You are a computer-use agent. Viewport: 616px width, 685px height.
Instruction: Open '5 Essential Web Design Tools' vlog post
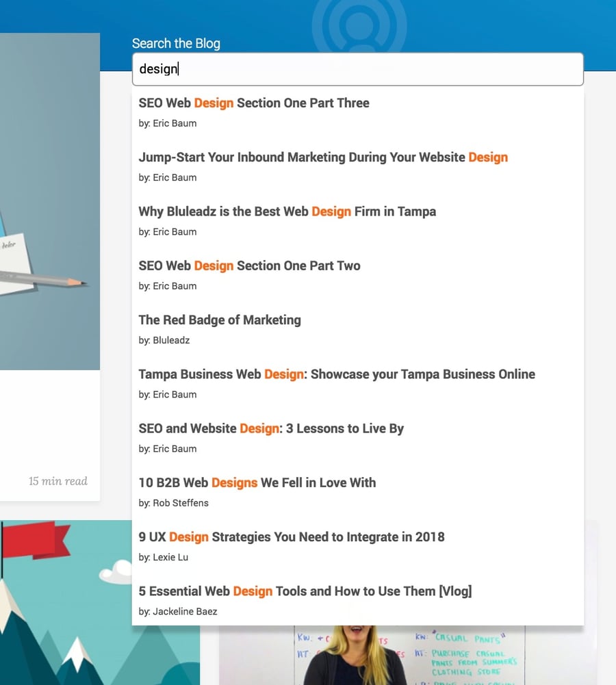click(305, 591)
